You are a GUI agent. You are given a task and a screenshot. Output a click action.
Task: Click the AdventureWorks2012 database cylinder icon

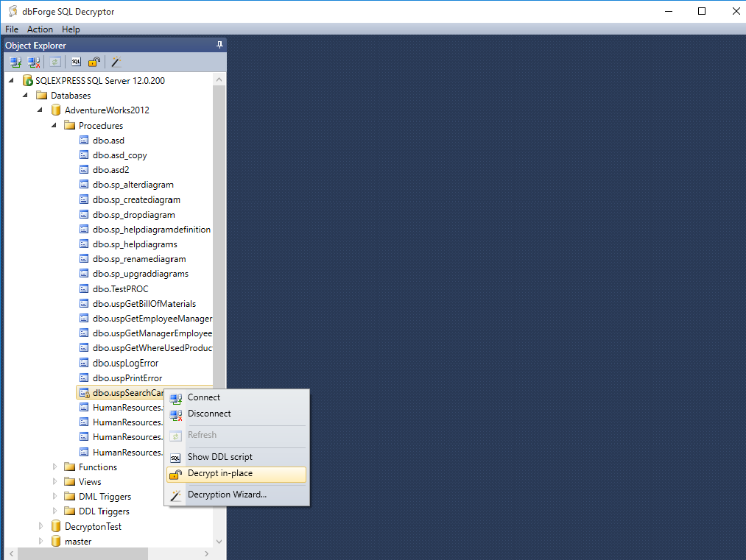[x=56, y=110]
